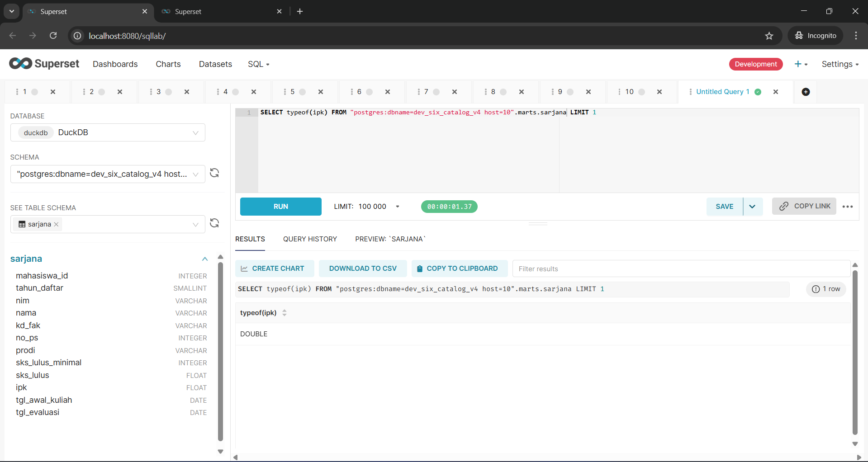The width and height of the screenshot is (868, 462).
Task: Go to Charts
Action: click(x=168, y=64)
